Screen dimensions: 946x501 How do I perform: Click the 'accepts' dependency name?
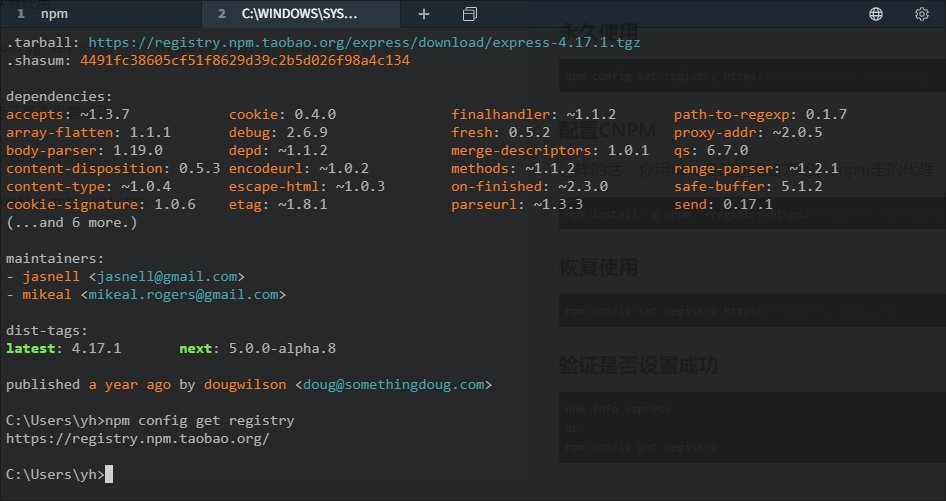(x=35, y=115)
